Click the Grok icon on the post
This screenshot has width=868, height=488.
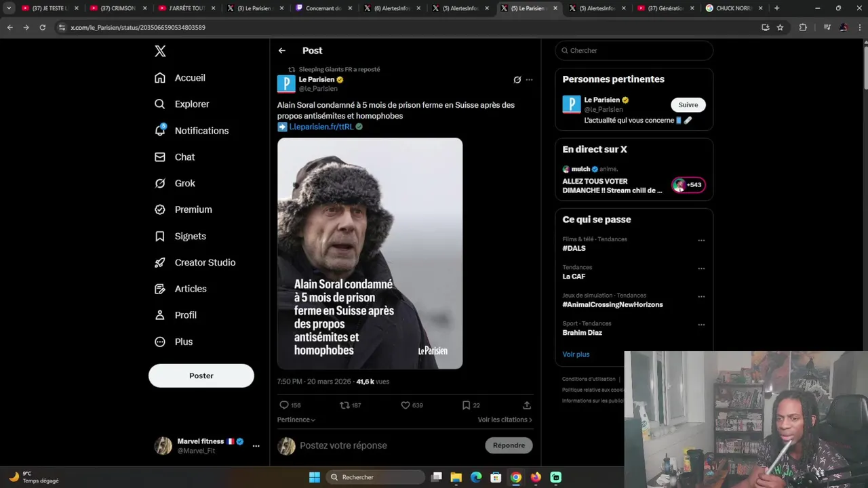517,80
